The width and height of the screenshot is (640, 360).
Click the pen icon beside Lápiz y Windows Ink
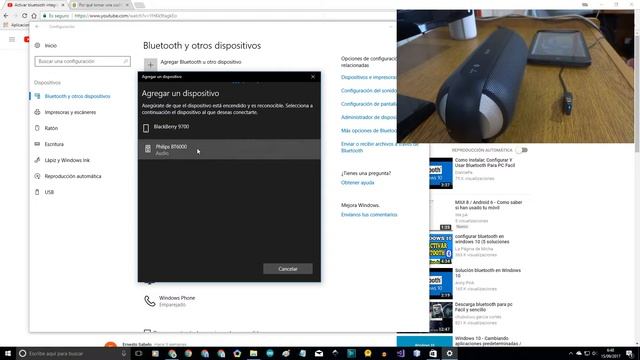click(x=37, y=160)
